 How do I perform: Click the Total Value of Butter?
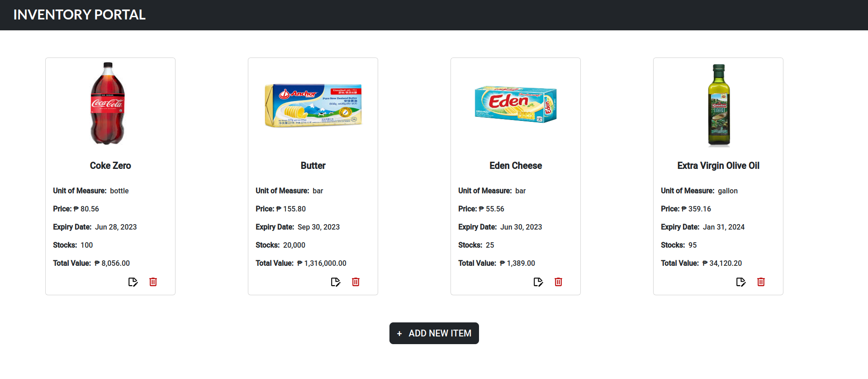pos(301,263)
